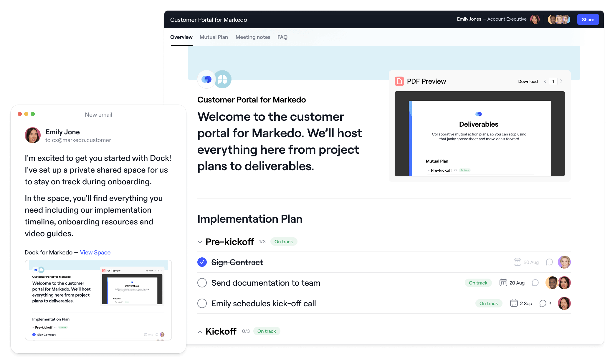
Task: Go to the next PDF preview page
Action: point(561,81)
